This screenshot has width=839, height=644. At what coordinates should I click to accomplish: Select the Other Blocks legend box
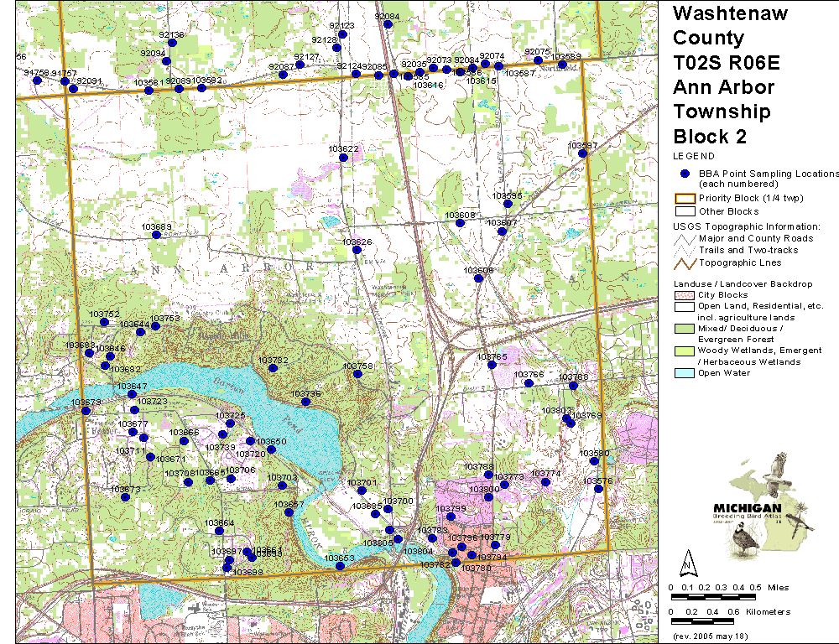tap(684, 211)
